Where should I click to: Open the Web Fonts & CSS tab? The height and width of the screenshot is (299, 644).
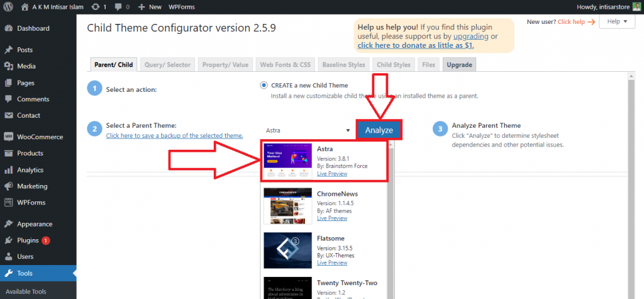[x=285, y=65]
